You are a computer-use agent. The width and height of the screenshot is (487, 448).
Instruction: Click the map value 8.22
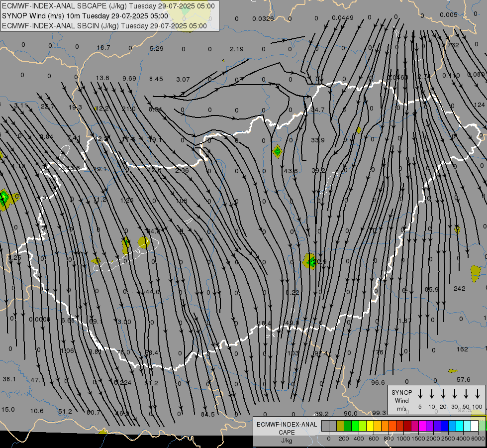tap(292, 292)
